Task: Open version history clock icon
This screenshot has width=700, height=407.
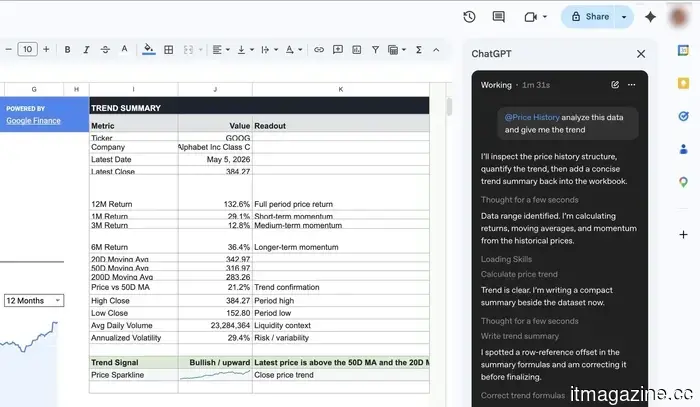Action: 469,17
